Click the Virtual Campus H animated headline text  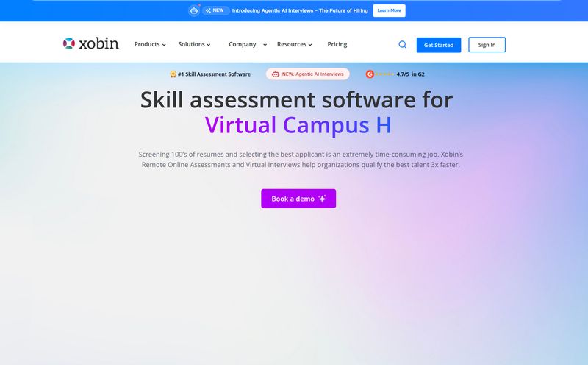(x=298, y=125)
